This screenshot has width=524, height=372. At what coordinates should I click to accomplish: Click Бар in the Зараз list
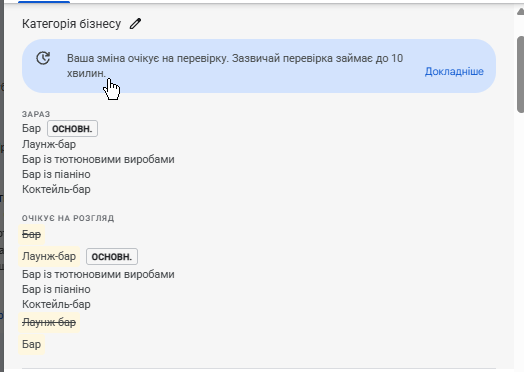pos(31,128)
